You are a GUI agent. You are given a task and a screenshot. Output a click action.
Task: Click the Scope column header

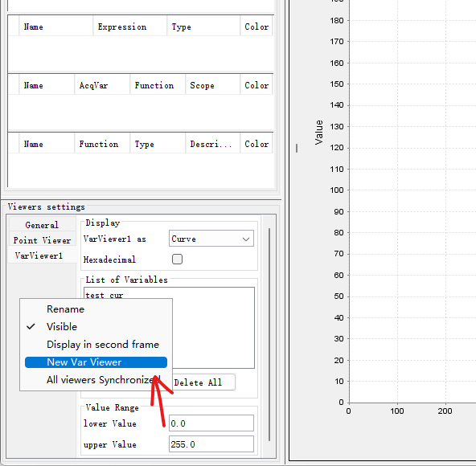click(213, 85)
